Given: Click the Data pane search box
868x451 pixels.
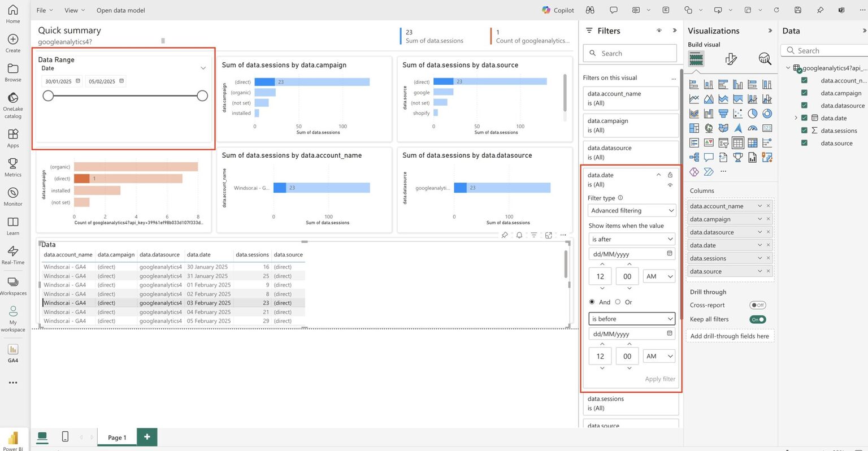Looking at the screenshot, I should [x=824, y=50].
